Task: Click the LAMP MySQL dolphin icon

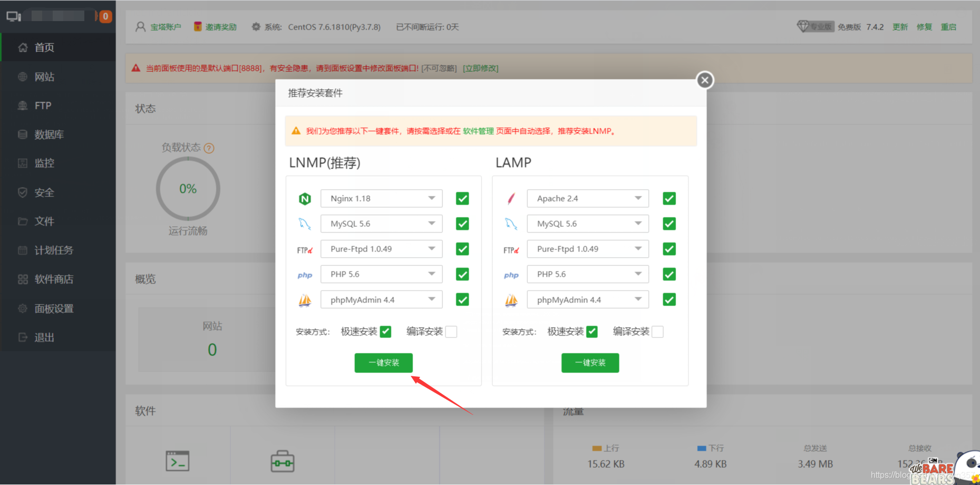Action: click(511, 224)
